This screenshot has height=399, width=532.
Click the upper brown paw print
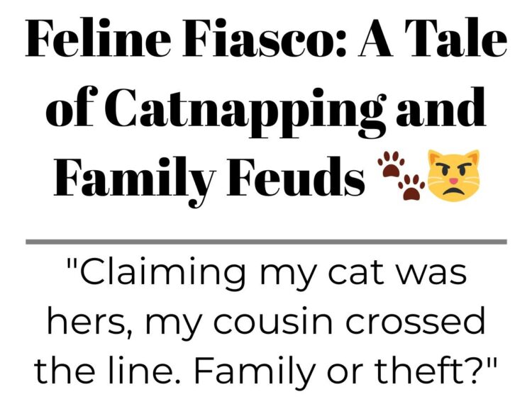click(x=391, y=164)
